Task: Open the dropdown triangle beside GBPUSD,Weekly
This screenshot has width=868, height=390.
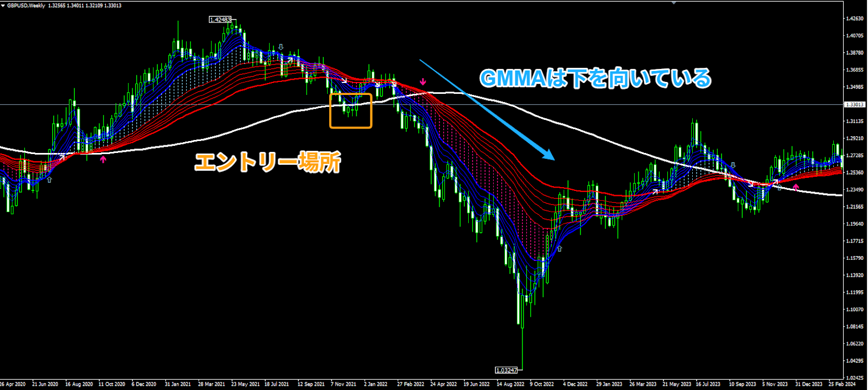Action: click(x=3, y=5)
